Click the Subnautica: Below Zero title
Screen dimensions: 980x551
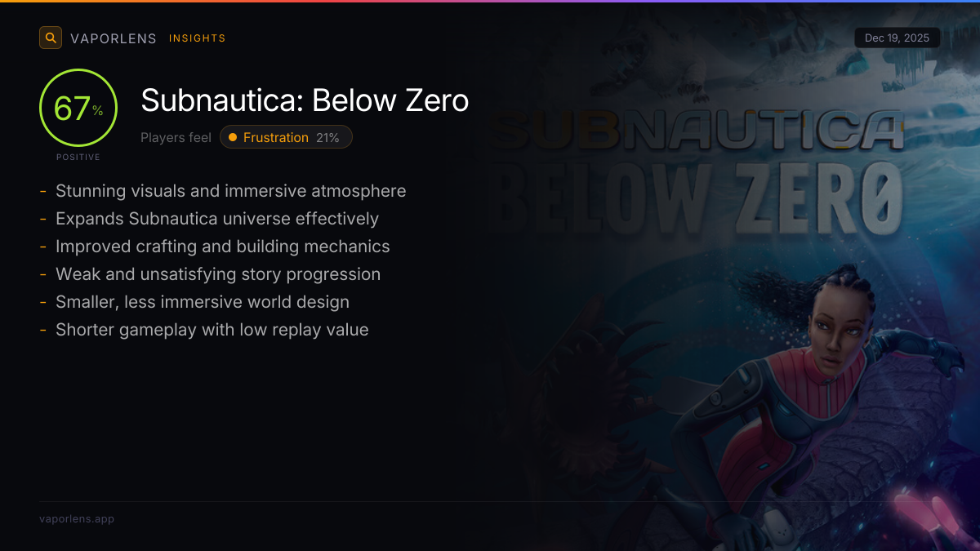pos(305,100)
